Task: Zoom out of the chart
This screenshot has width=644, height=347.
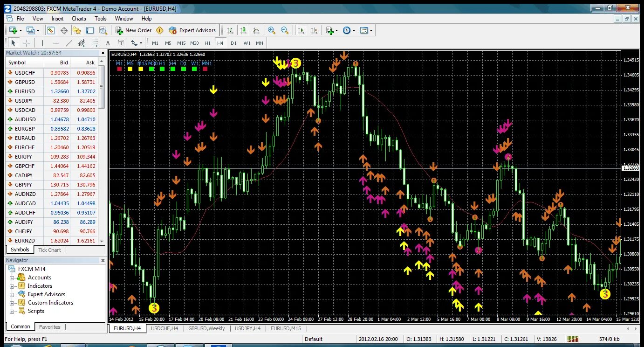Action: [285, 30]
